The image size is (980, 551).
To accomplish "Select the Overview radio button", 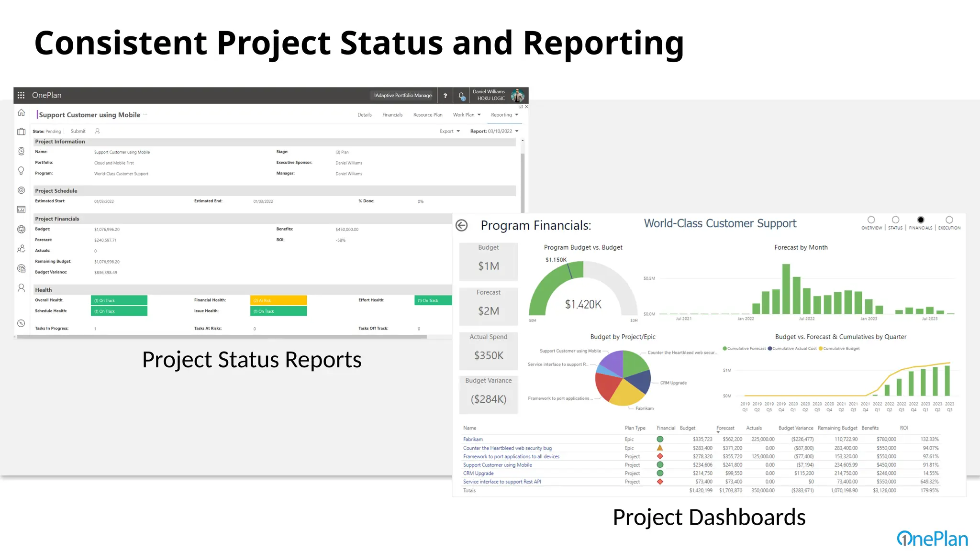I will coord(871,220).
